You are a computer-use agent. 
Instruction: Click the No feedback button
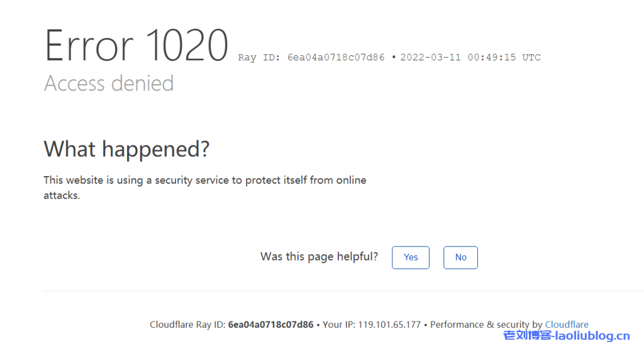click(x=460, y=257)
